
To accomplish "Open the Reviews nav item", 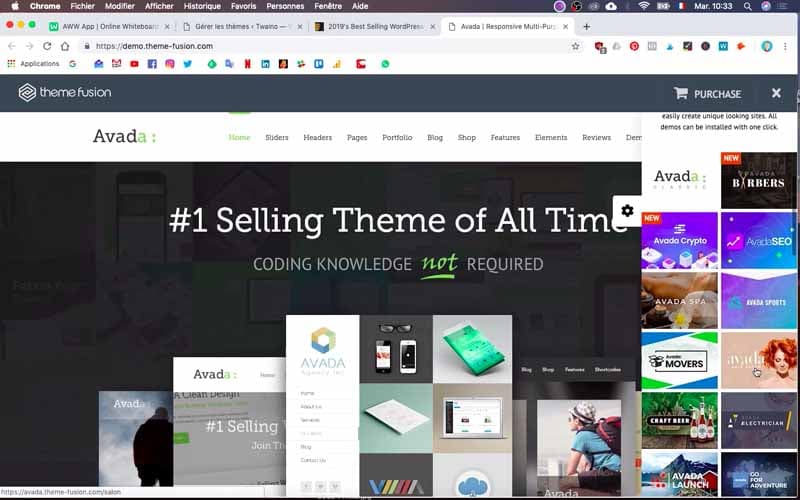I will (x=596, y=137).
